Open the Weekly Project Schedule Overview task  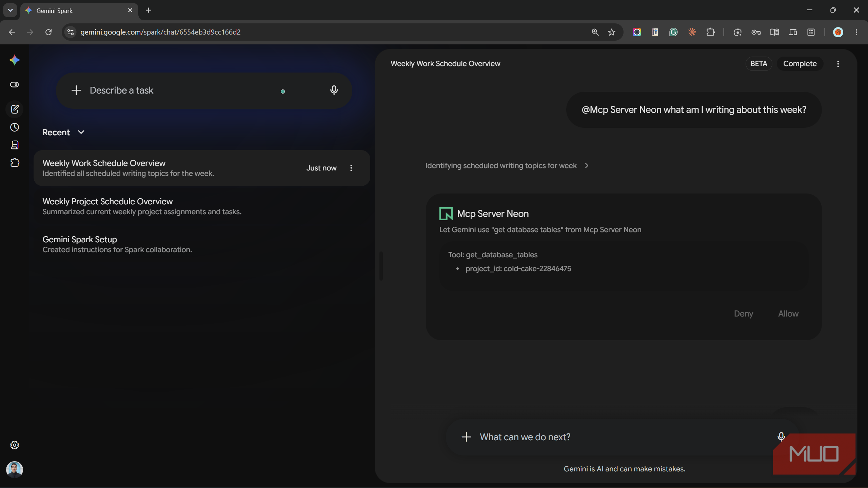[202, 206]
